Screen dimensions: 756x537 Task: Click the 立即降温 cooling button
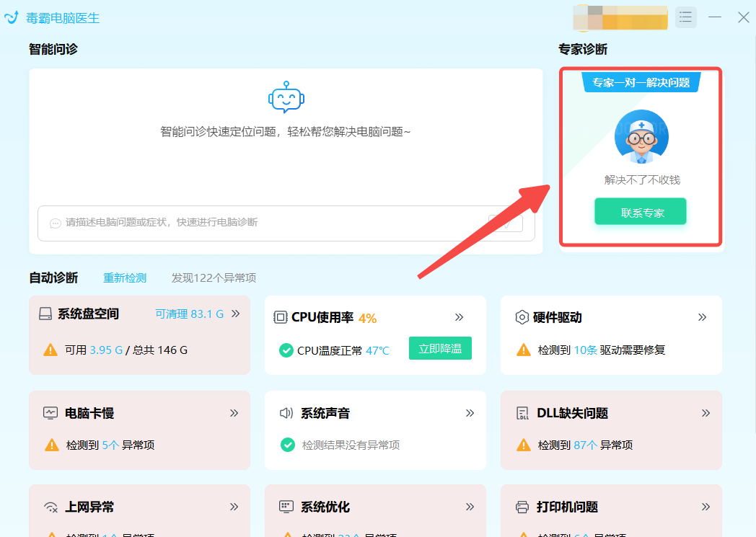(x=440, y=347)
